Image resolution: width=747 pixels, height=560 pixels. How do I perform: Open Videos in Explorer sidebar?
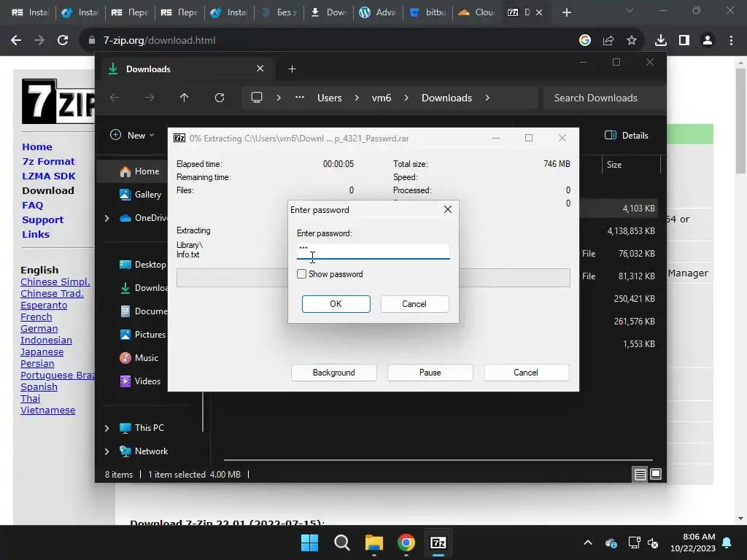click(x=140, y=381)
